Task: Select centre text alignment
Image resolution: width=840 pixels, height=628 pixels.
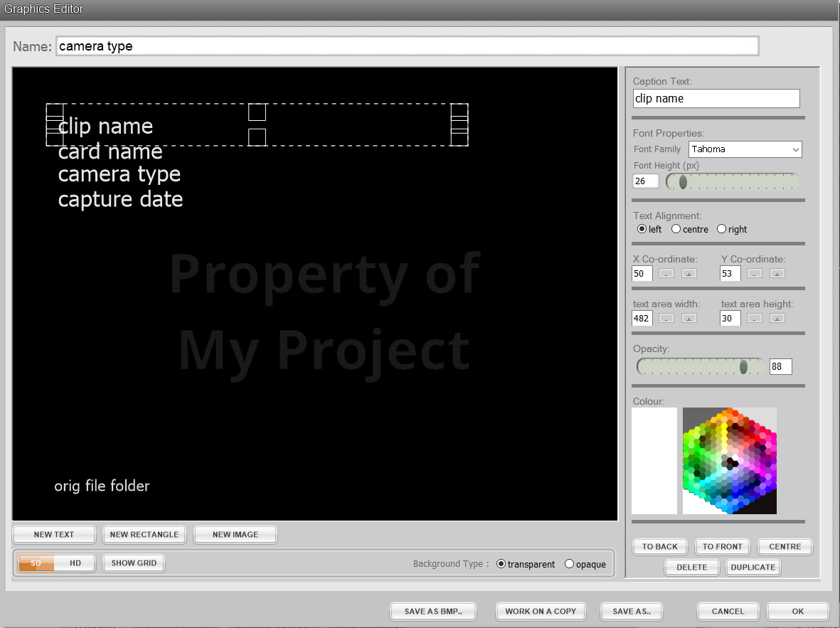Action: (676, 229)
